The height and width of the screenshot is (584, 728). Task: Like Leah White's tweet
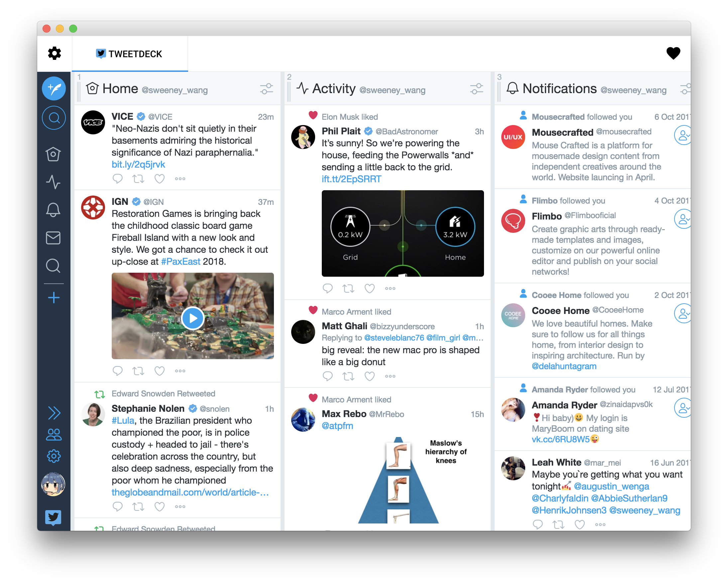click(579, 524)
